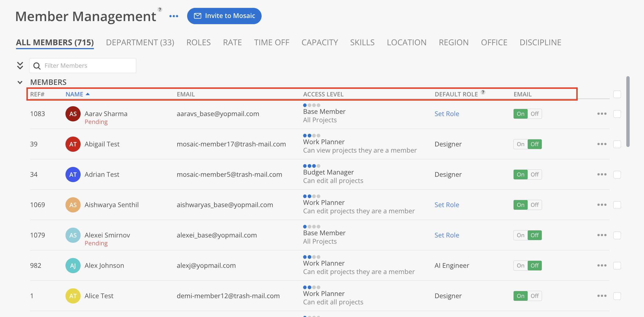Switch to the CAPACITY tab
This screenshot has height=317, width=644.
(320, 42)
